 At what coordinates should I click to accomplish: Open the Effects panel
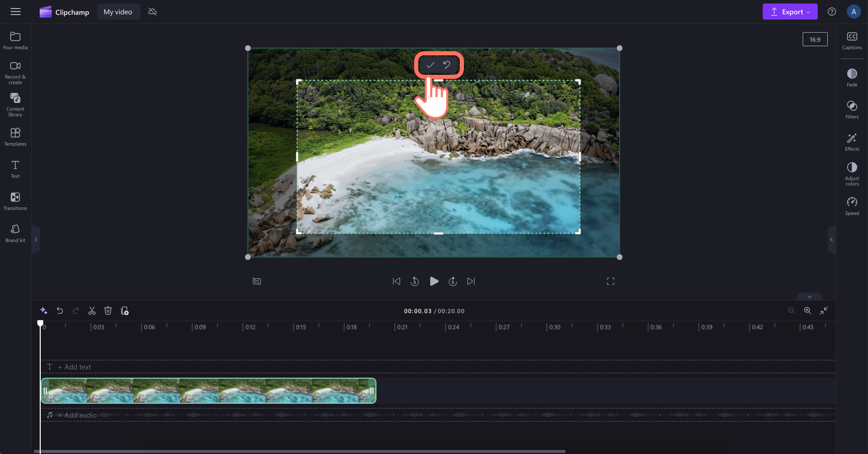pyautogui.click(x=852, y=142)
